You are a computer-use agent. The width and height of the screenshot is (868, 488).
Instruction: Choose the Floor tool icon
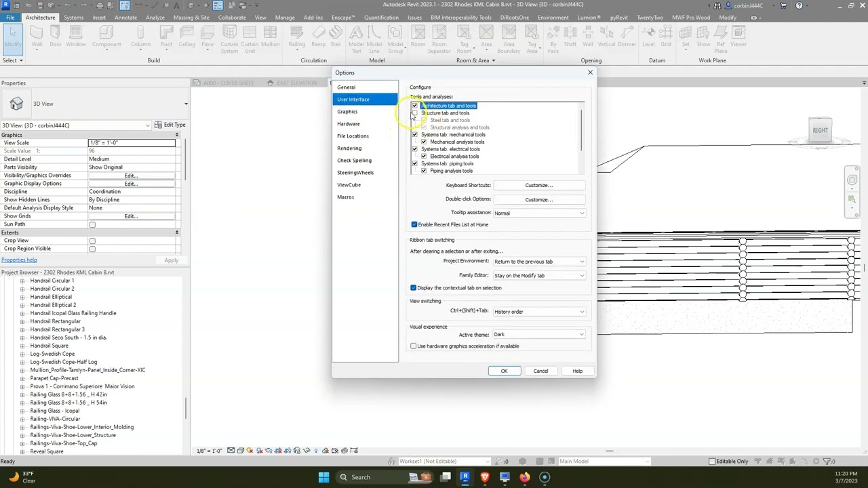[208, 36]
